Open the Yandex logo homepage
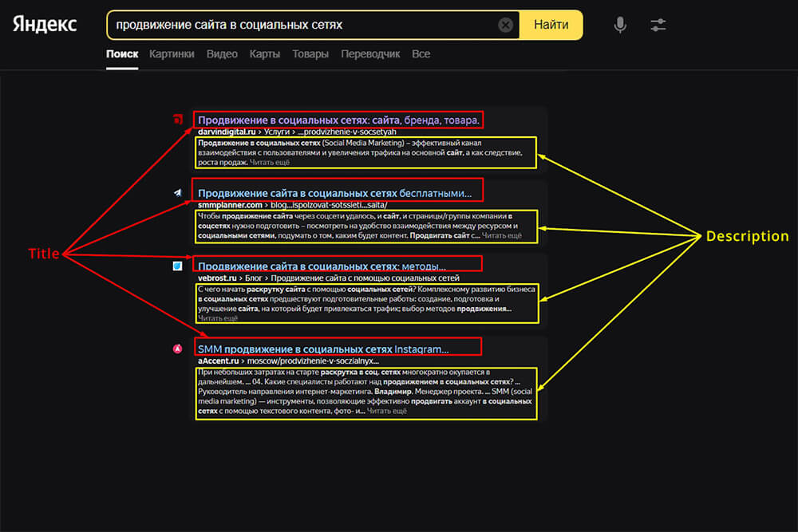Viewport: 798px width, 532px height. click(x=45, y=25)
